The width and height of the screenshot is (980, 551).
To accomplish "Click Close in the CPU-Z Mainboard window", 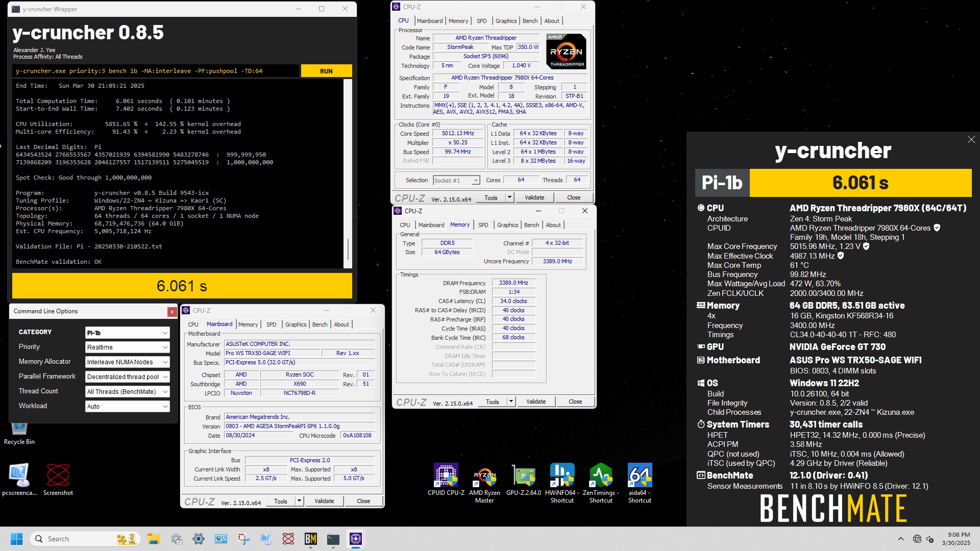I will [x=363, y=501].
